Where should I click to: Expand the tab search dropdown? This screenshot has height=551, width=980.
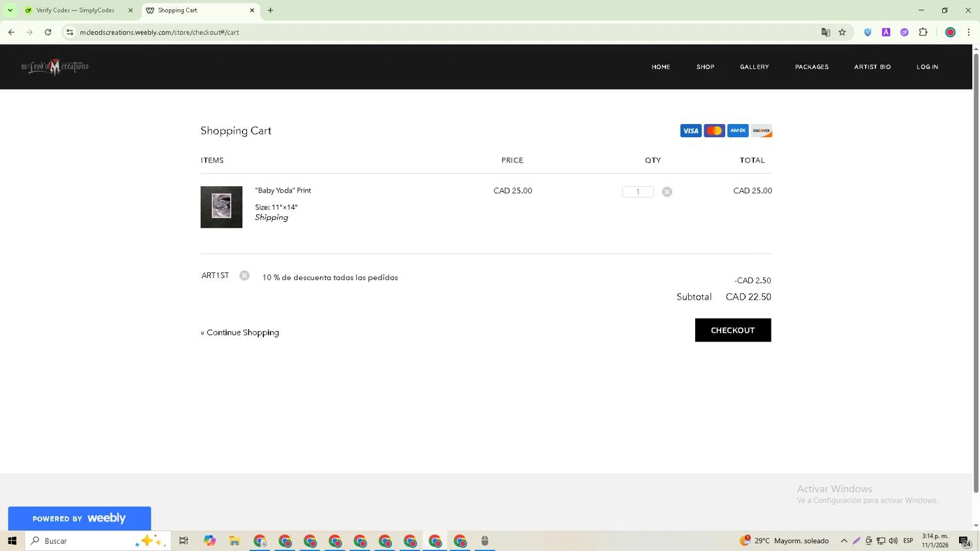pos(10,10)
